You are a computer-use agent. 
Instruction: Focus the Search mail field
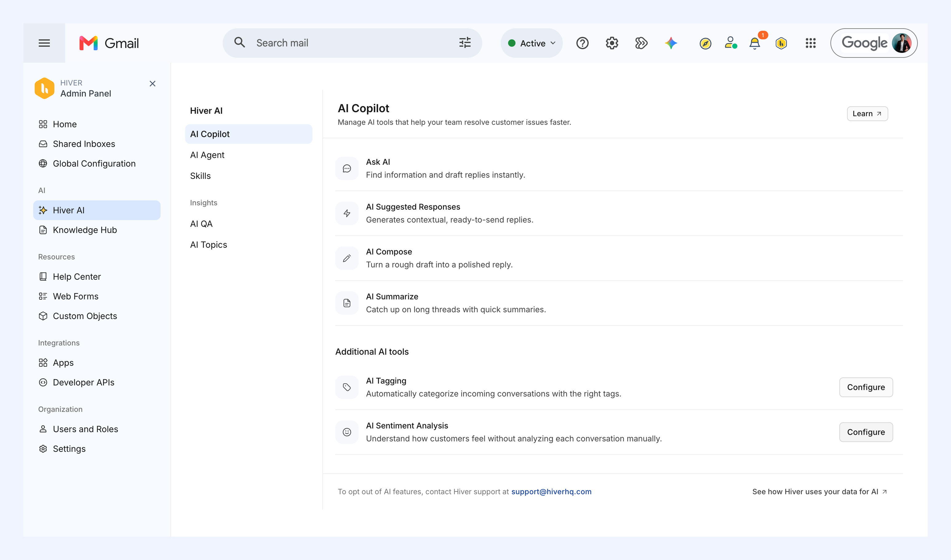[352, 43]
